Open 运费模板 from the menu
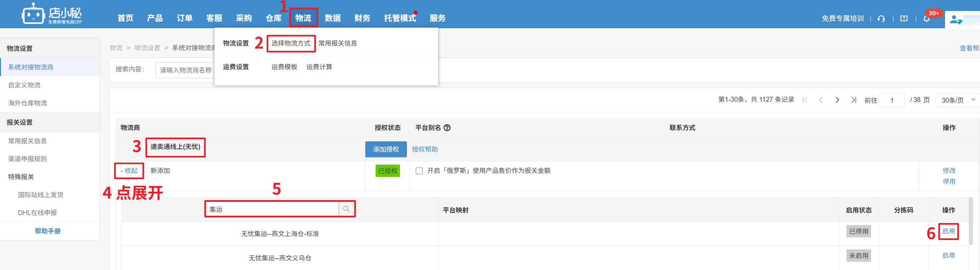The width and height of the screenshot is (980, 270). click(x=284, y=67)
